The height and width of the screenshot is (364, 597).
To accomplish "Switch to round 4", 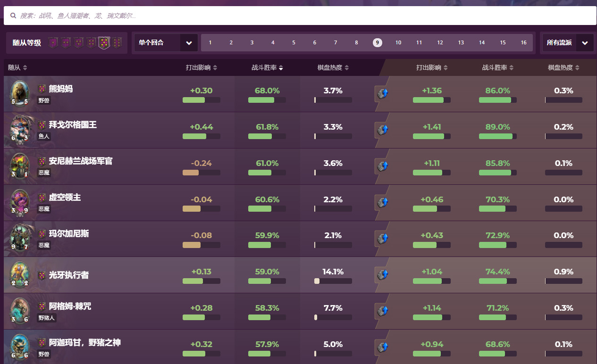I will (x=273, y=43).
